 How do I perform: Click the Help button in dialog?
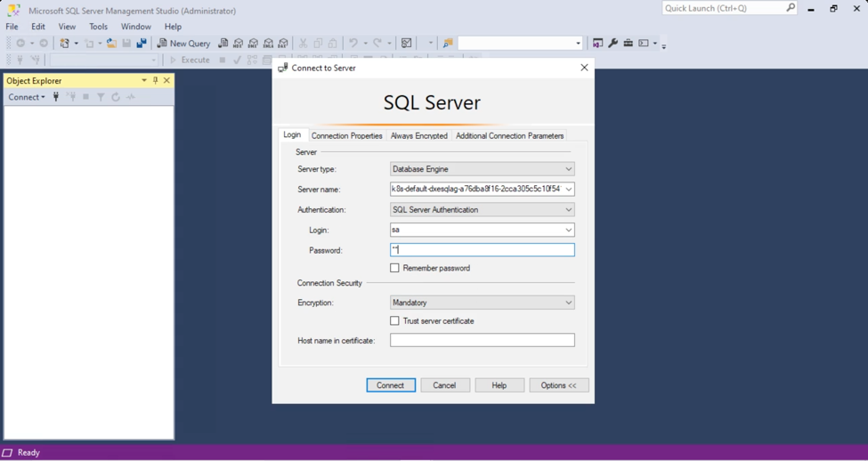(x=499, y=385)
